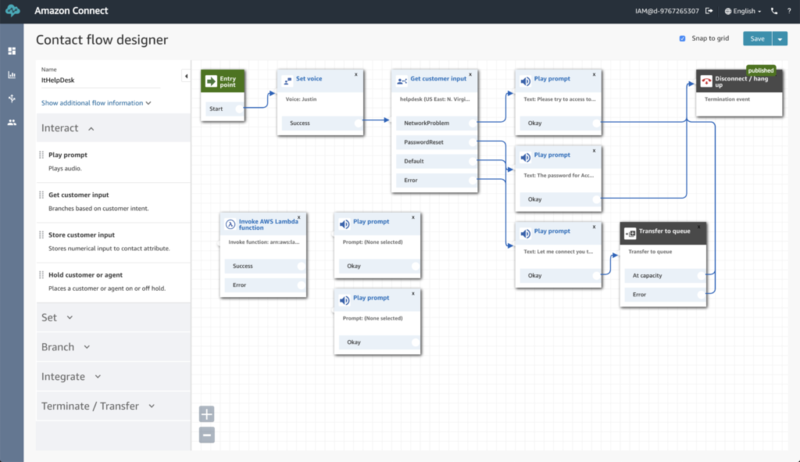Click the globe icon next to English

728,11
